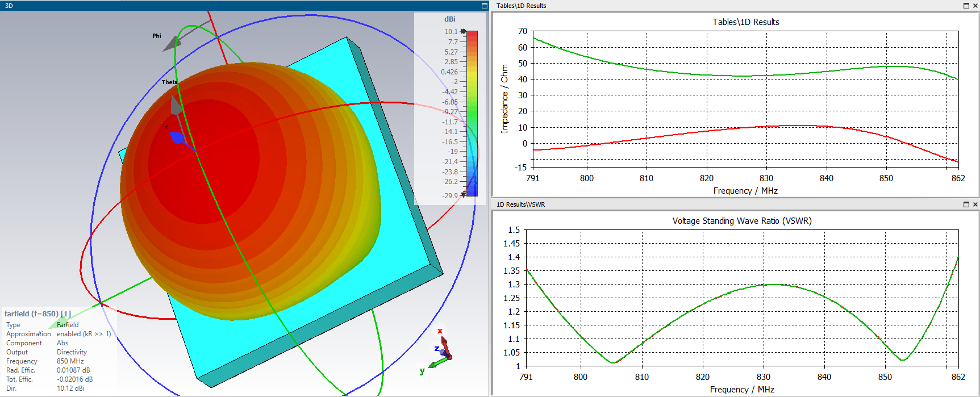
Task: Click the plot title Tables\1D Results
Action: click(x=746, y=22)
